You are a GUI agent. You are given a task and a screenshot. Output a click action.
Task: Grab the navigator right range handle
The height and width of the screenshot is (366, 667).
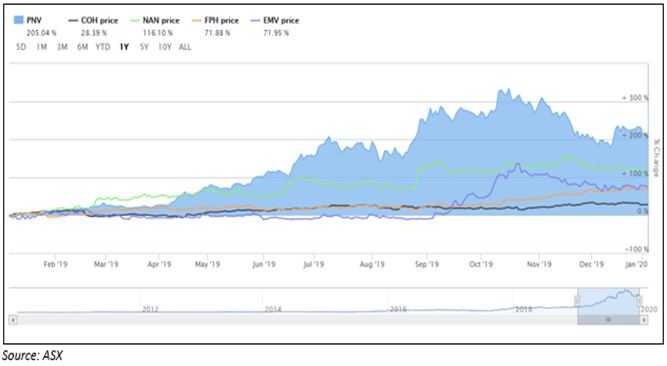(x=639, y=301)
